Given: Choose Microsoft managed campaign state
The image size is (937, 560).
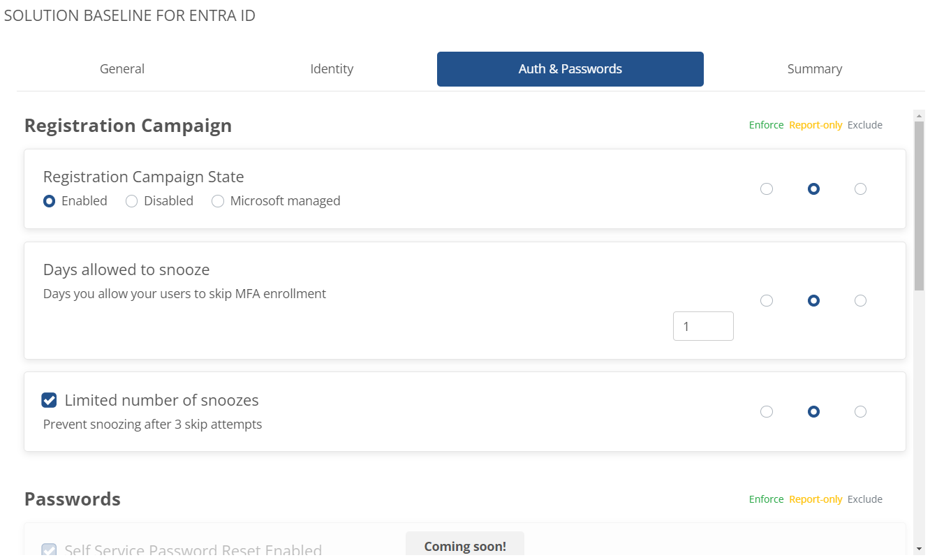Looking at the screenshot, I should 218,201.
